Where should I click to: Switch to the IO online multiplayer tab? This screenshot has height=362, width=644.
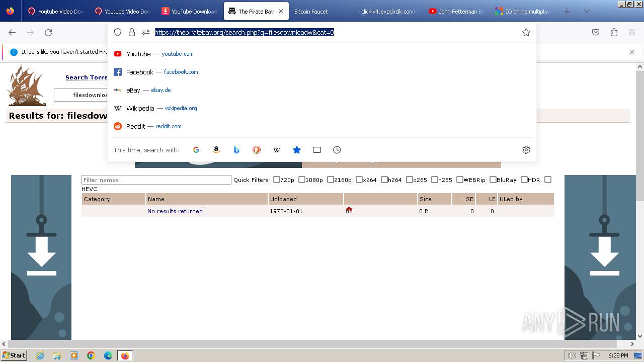coord(522,11)
